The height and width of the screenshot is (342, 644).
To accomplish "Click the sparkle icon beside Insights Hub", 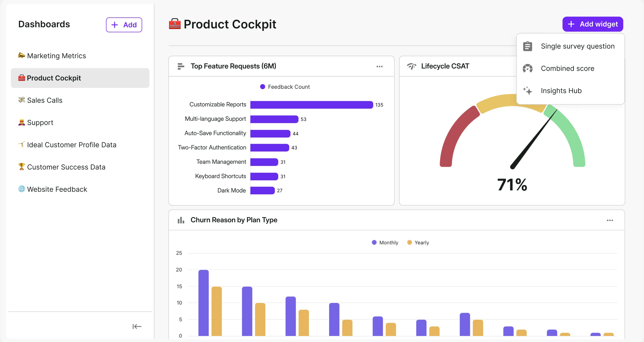I will click(528, 91).
